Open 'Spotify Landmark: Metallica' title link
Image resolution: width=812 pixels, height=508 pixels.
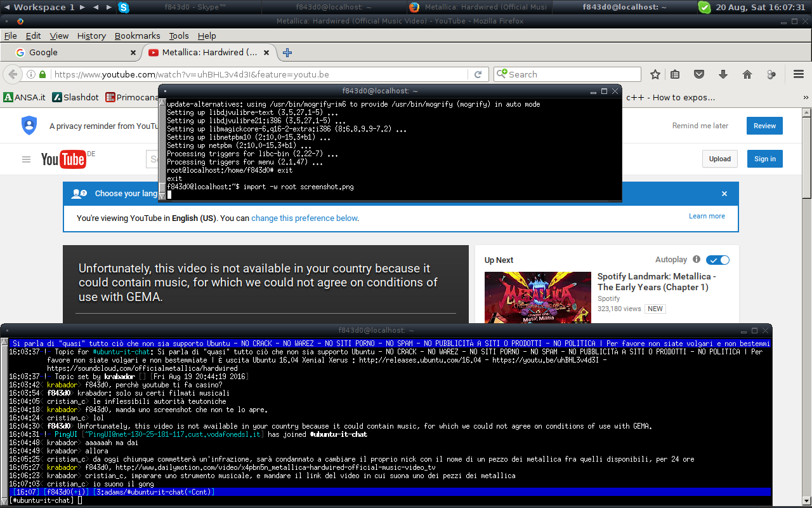[657, 282]
